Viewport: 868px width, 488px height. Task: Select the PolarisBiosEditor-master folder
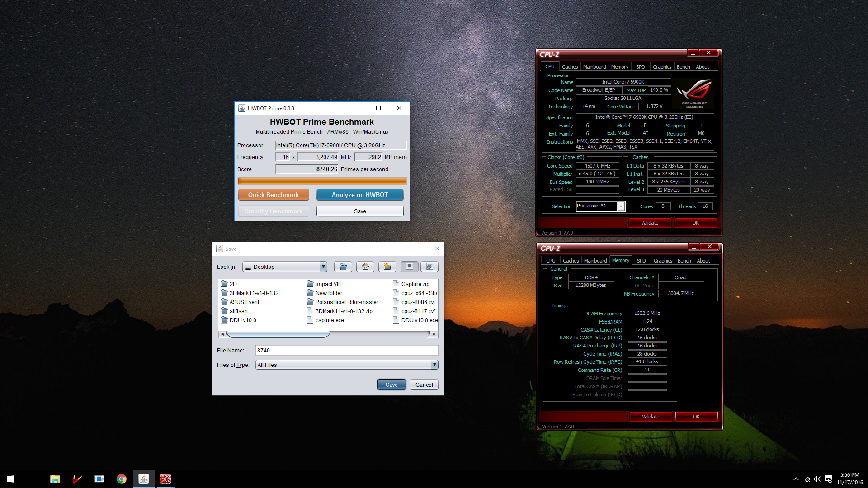(343, 302)
